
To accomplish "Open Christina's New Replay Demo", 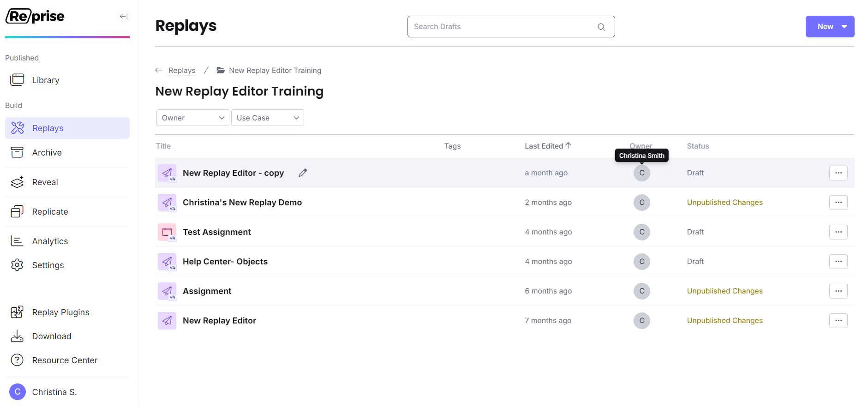I will (x=242, y=203).
